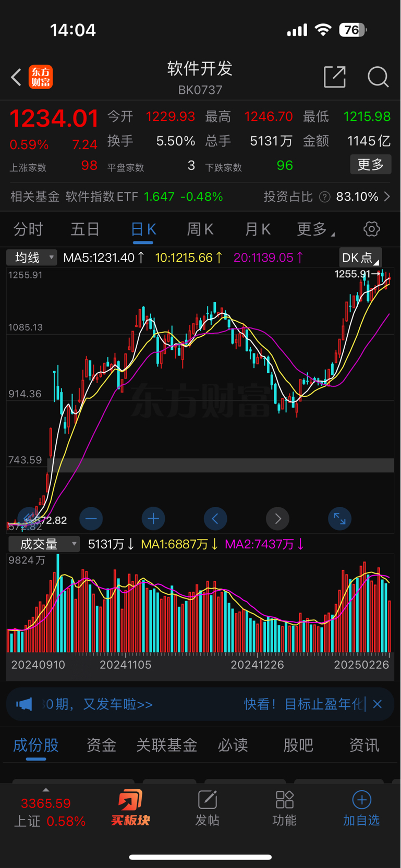Tap the back arrow icon

(16, 77)
